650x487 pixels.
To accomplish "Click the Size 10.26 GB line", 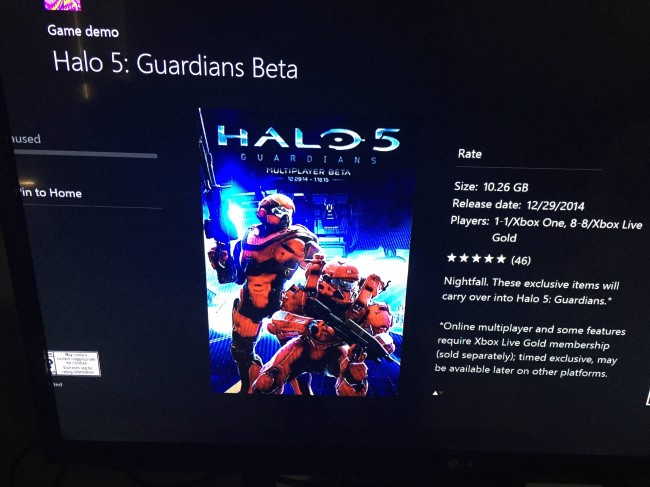I will pos(491,187).
